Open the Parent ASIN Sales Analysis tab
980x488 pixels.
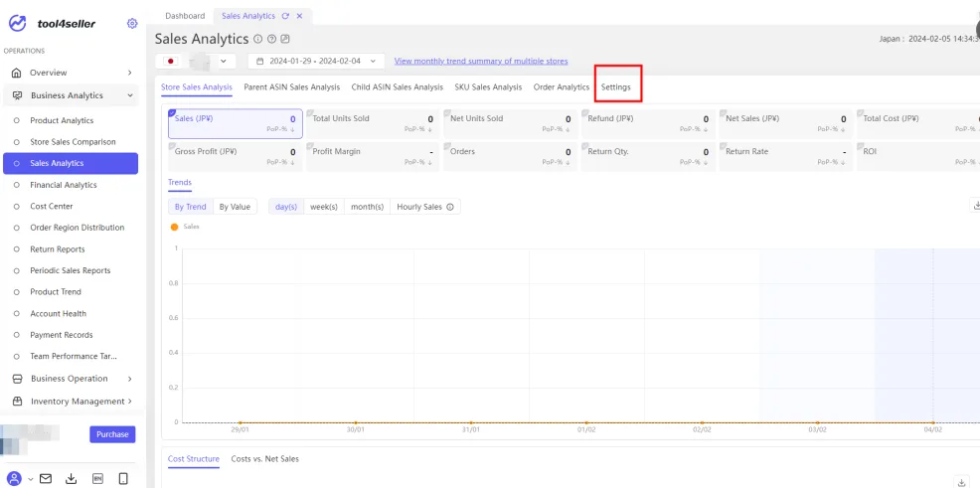[x=292, y=86]
